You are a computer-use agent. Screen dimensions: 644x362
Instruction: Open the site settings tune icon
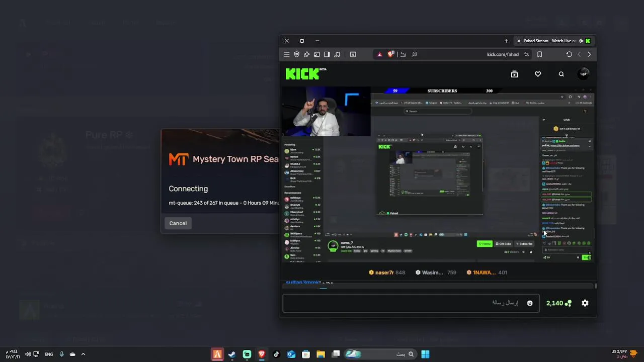[527, 54]
